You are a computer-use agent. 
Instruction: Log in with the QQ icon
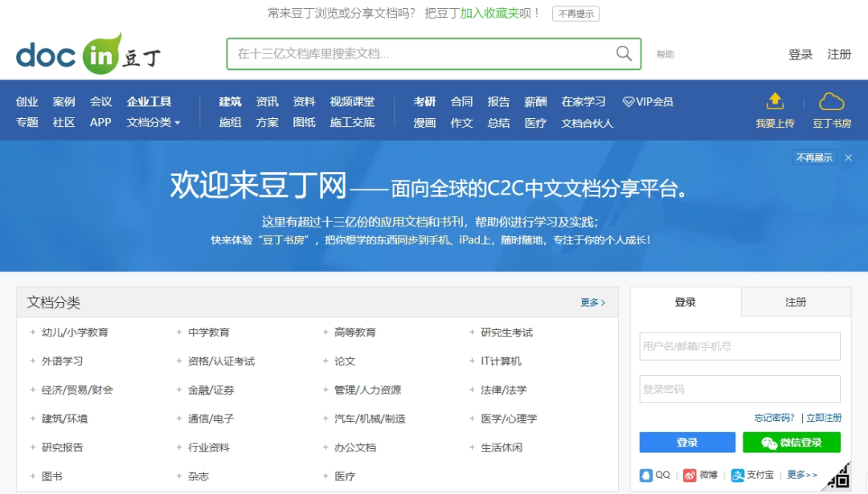coord(646,476)
